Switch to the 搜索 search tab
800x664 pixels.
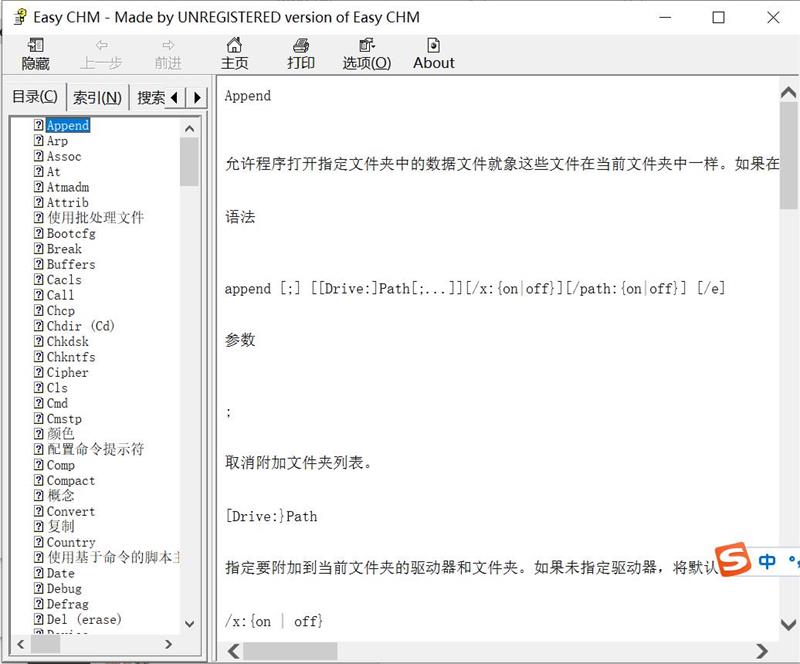tap(150, 97)
